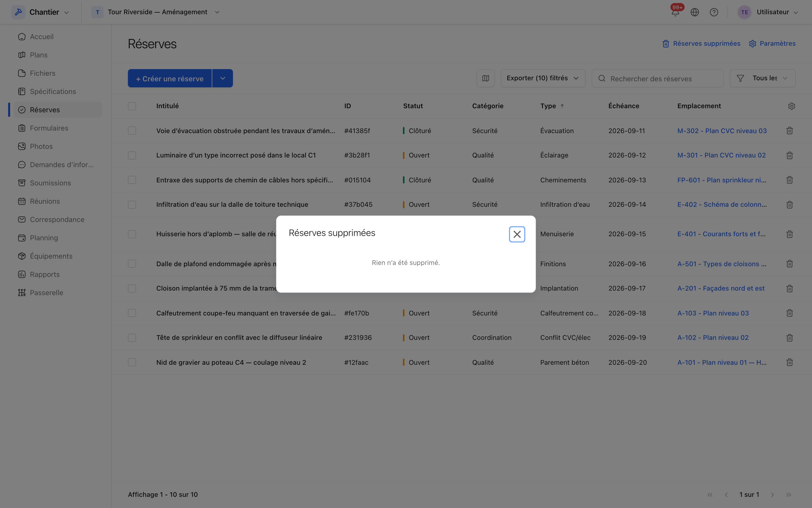The width and height of the screenshot is (812, 508).
Task: Click the Chantier wrench logo icon
Action: pos(19,12)
